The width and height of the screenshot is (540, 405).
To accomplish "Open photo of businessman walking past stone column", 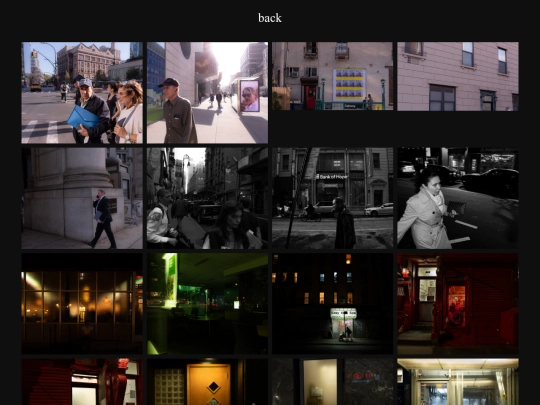I will pyautogui.click(x=82, y=198).
